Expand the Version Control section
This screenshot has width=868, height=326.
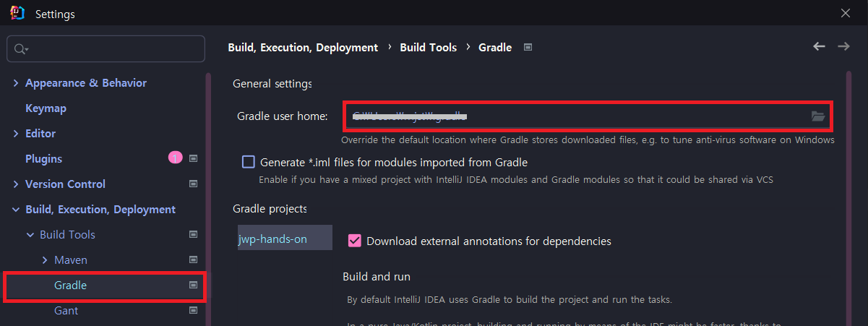(16, 184)
